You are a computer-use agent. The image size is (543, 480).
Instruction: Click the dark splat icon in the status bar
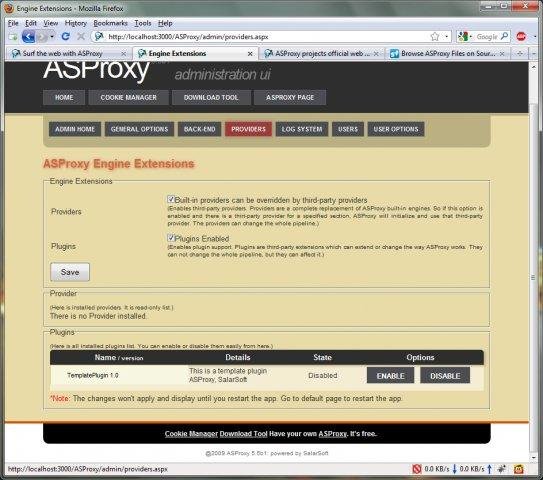(x=502, y=469)
